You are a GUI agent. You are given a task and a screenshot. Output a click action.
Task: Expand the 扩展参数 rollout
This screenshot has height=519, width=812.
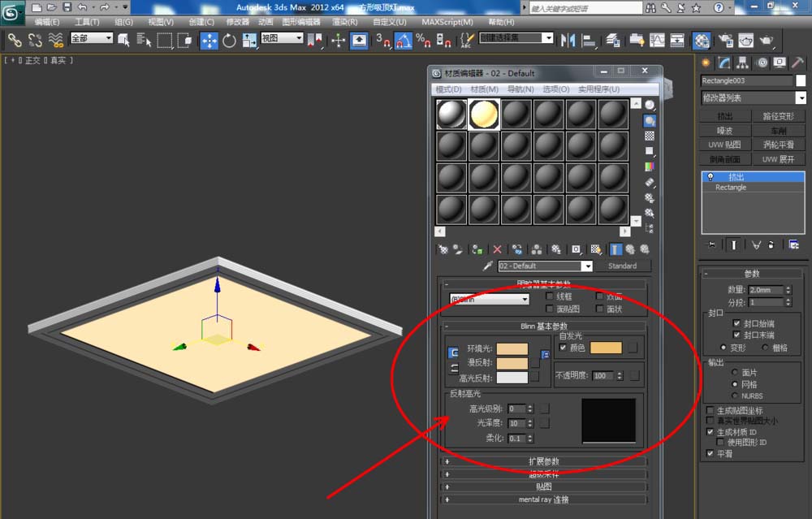544,461
